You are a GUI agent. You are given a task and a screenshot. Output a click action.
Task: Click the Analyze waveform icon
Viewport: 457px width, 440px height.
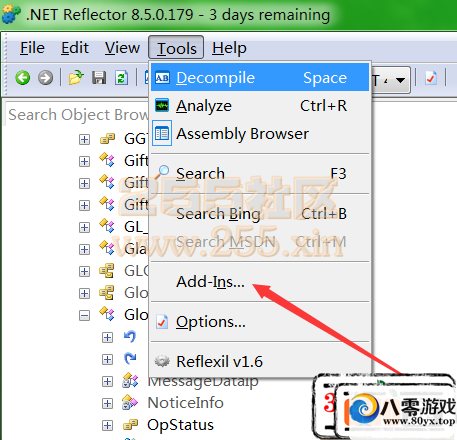coord(162,106)
